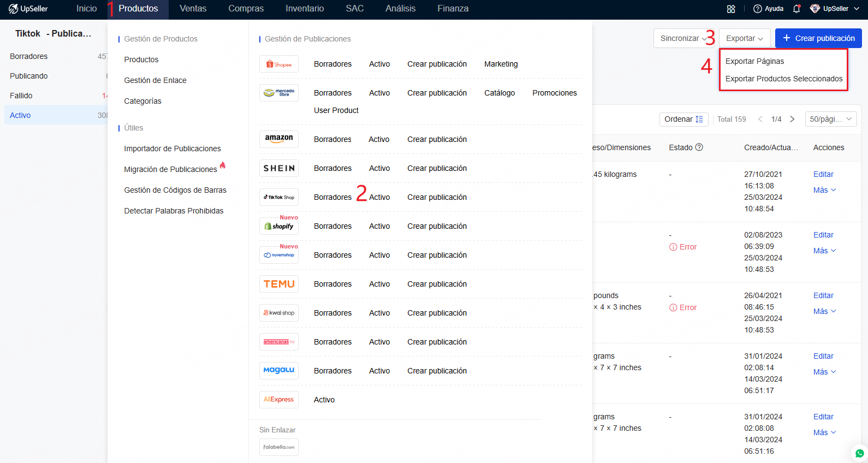Open Crear publicación for TEMU
868x463 pixels.
tap(437, 284)
